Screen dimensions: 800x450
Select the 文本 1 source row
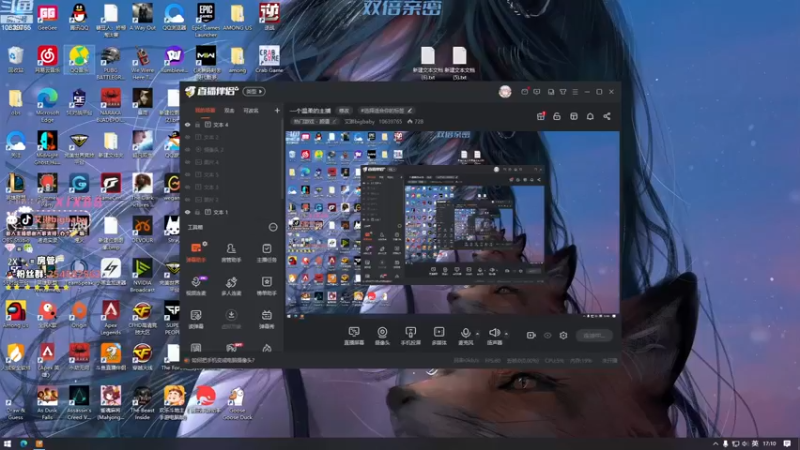click(x=232, y=212)
